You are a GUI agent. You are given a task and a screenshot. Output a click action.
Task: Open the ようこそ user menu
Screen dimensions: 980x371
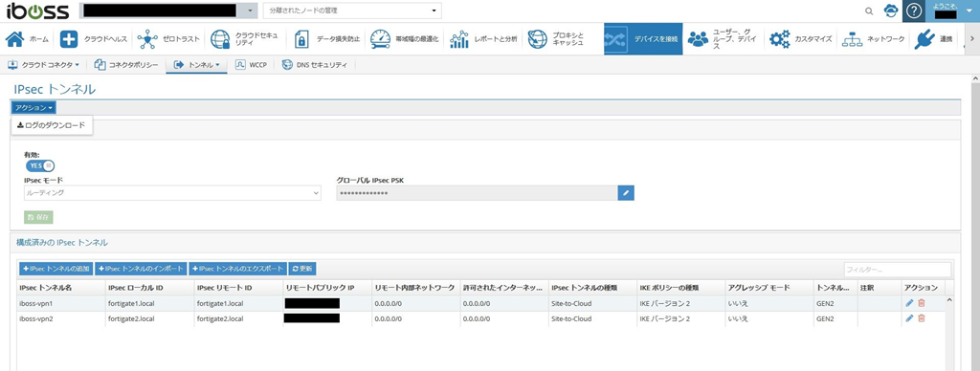pos(952,11)
